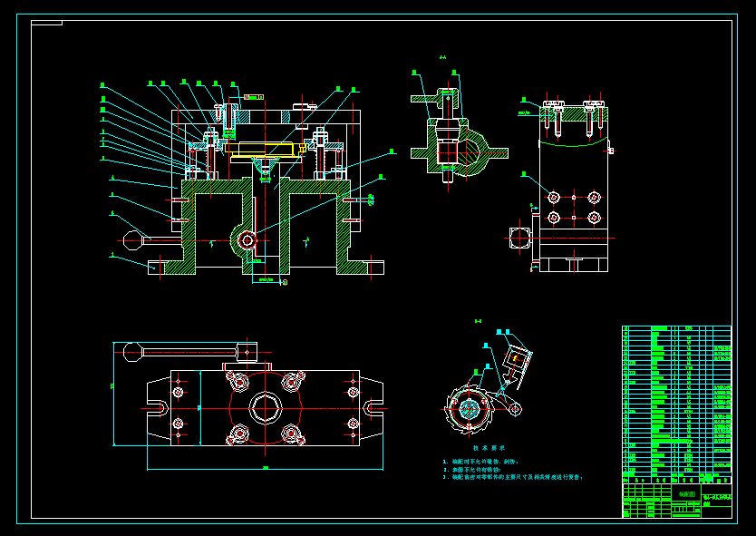
Task: Select the pawl pivot hole beside ratchet wheel
Action: (x=516, y=410)
